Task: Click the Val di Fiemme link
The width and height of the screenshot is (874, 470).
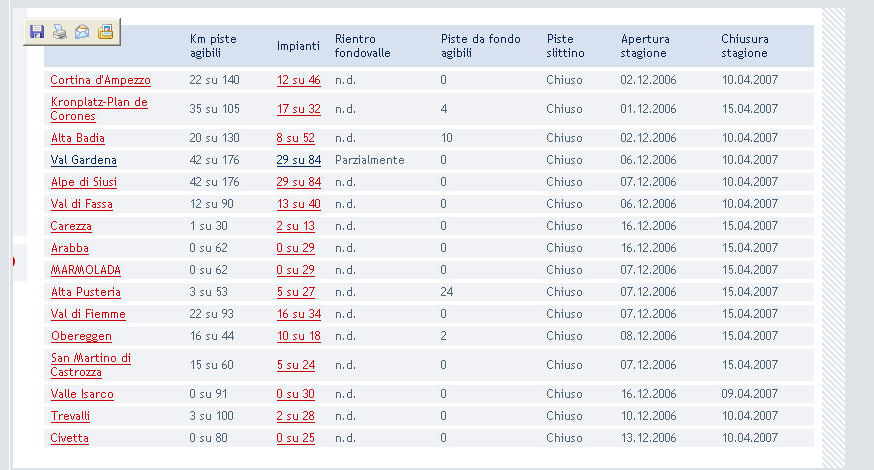Action: (88, 314)
